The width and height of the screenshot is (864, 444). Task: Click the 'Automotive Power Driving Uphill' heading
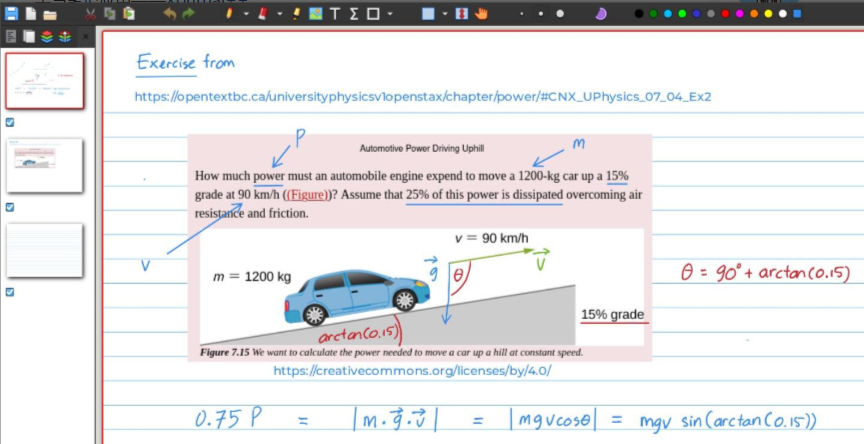tap(422, 148)
